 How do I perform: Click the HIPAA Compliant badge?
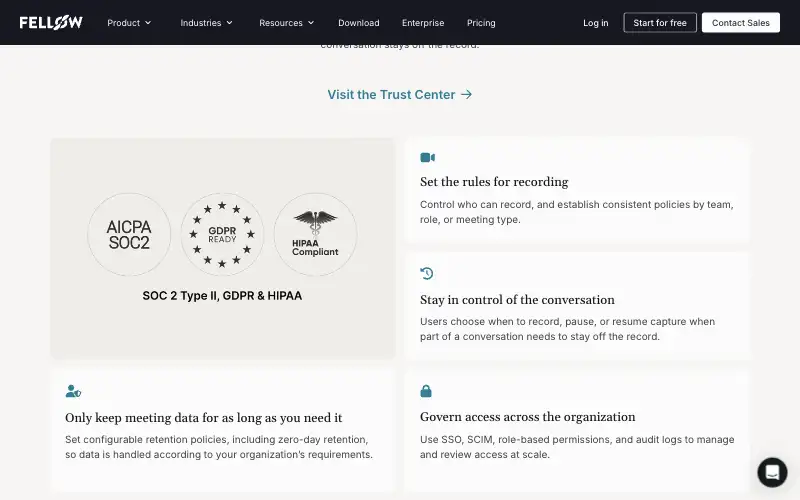pyautogui.click(x=315, y=234)
